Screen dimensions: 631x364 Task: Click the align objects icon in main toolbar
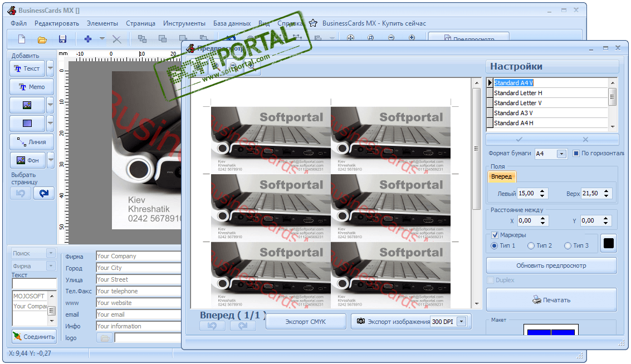click(318, 38)
